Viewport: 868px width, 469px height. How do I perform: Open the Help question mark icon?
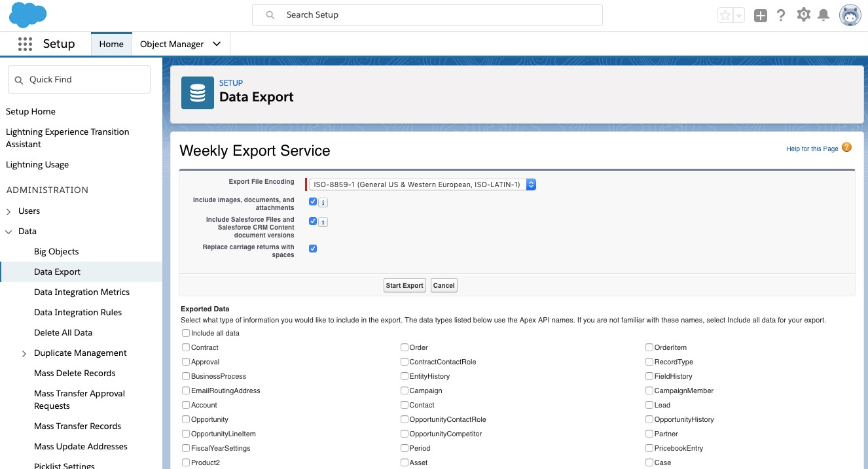click(x=781, y=16)
